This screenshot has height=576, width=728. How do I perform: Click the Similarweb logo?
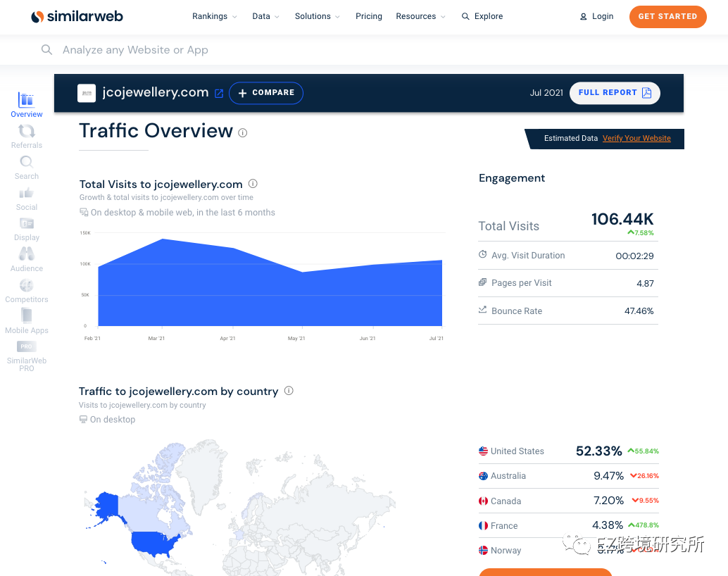point(77,17)
